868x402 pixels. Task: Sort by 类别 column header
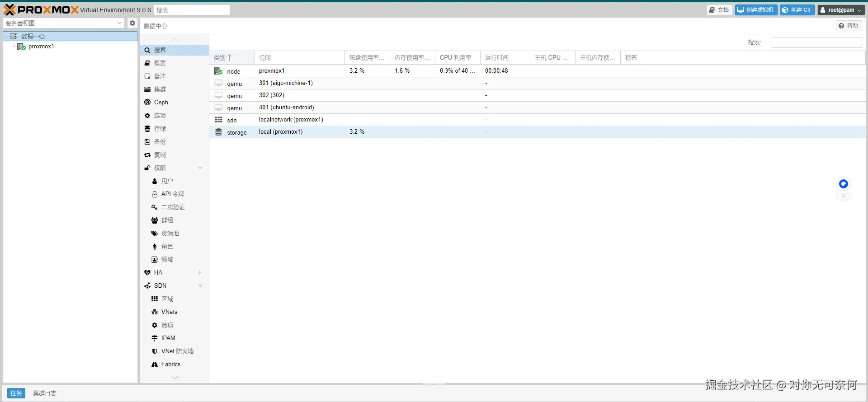tap(231, 58)
